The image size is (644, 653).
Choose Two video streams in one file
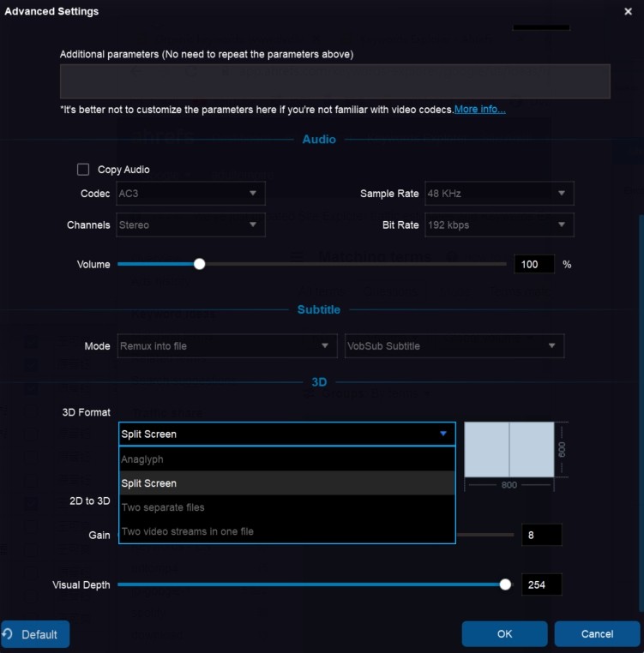(286, 531)
